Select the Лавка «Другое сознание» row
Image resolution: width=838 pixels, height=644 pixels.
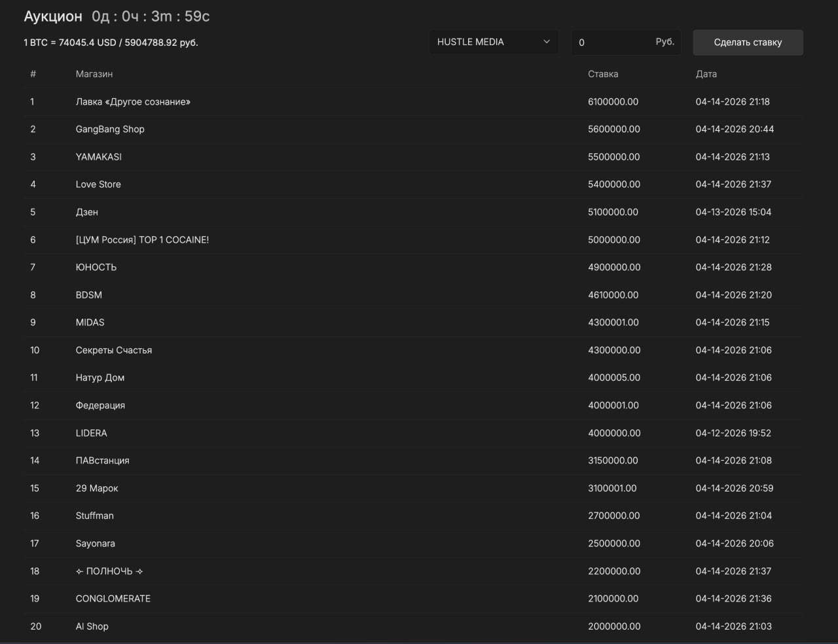(x=133, y=101)
